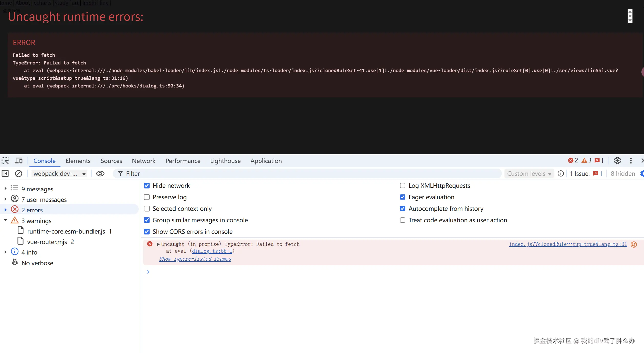The width and height of the screenshot is (644, 353).
Task: Open the Custom levels dropdown
Action: tap(529, 174)
